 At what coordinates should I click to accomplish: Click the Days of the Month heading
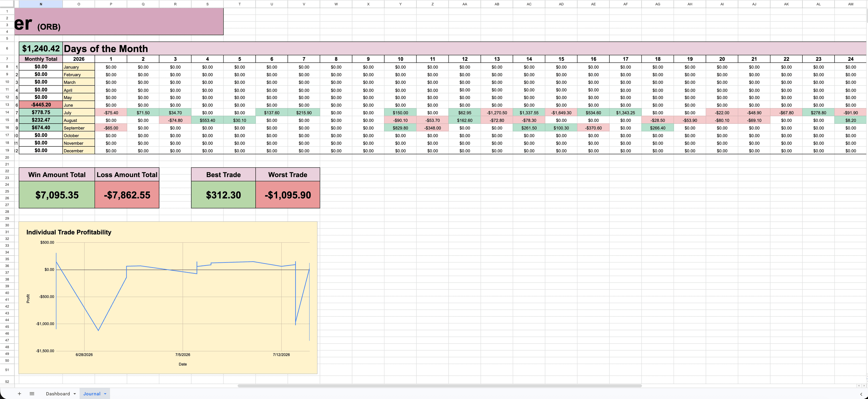pos(106,49)
